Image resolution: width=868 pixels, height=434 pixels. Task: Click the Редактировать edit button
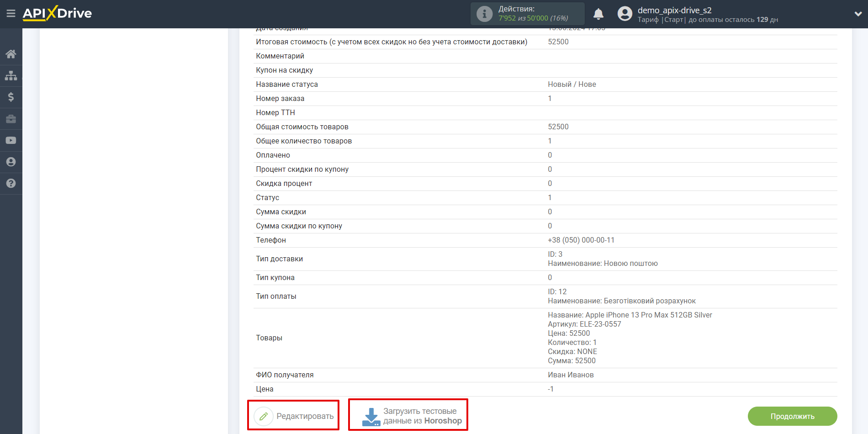(293, 415)
